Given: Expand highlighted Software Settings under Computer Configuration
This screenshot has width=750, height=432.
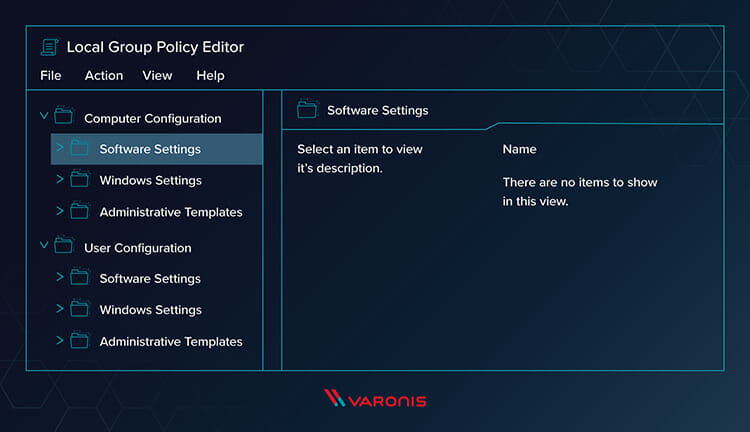Looking at the screenshot, I should [x=60, y=147].
